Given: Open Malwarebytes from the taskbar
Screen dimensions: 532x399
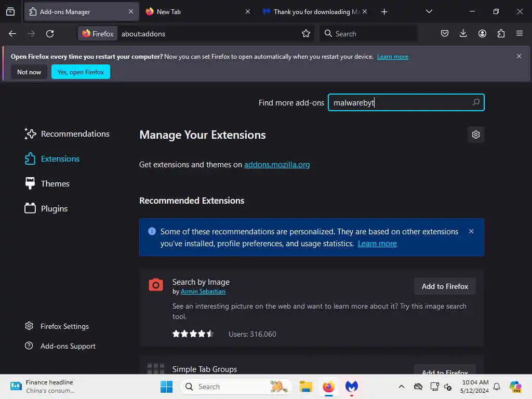Looking at the screenshot, I should tap(352, 387).
